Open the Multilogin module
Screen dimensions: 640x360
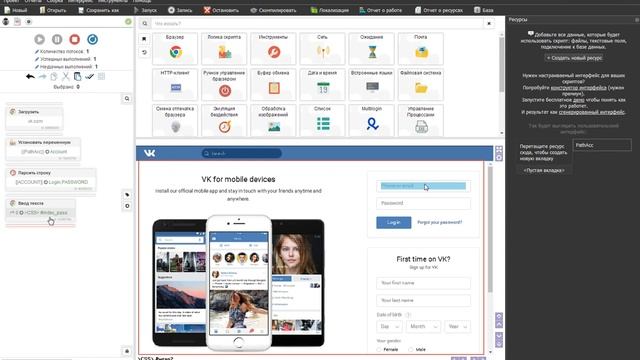coord(371,120)
